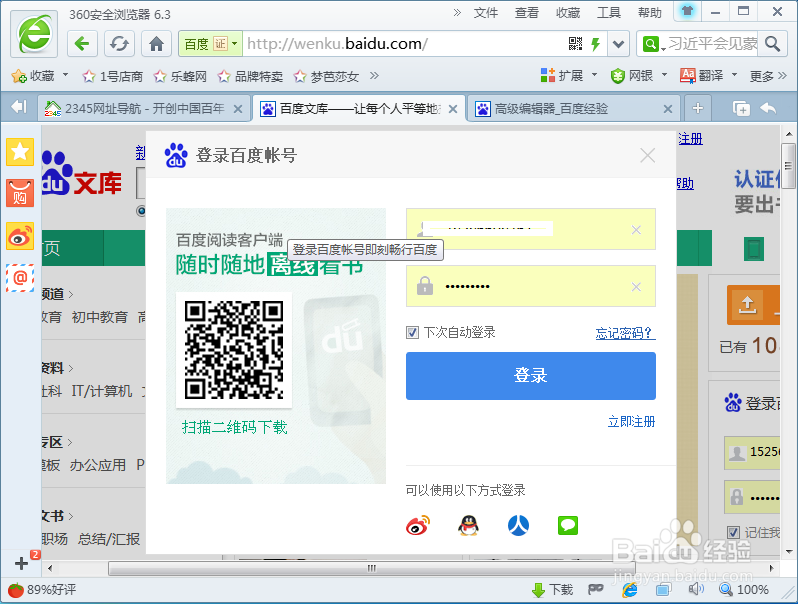Log in with Weibo icon
The image size is (798, 604).
pos(418,525)
